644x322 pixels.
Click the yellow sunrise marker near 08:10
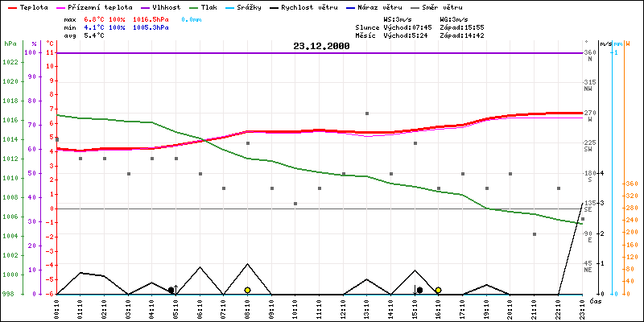248,290
